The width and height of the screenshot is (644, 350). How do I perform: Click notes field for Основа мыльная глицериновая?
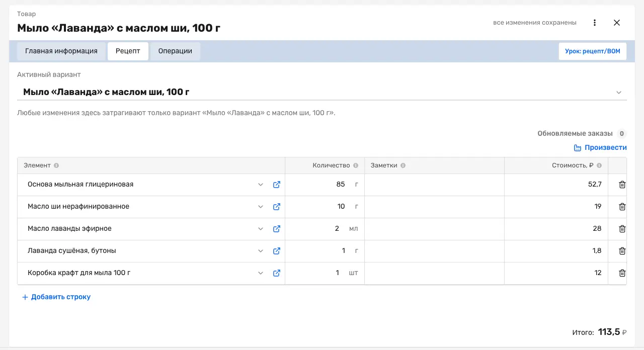click(x=434, y=185)
